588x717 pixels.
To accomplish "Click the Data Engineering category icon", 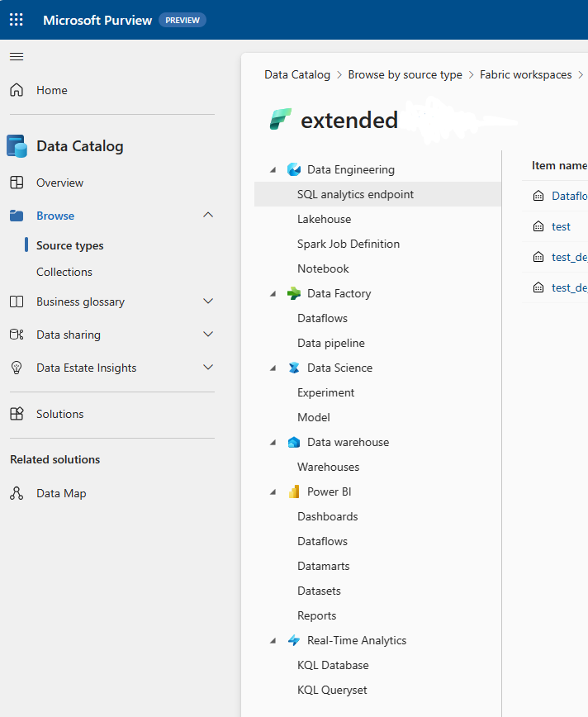I will click(x=294, y=169).
